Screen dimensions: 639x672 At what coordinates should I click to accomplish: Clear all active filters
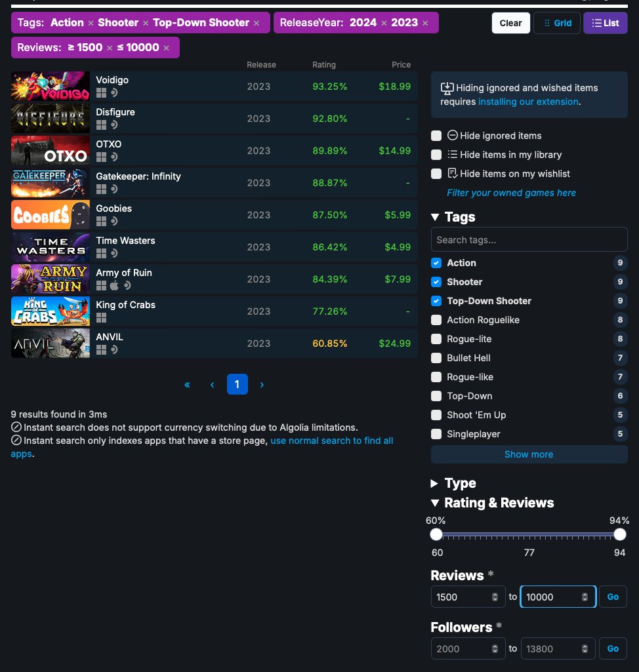click(x=511, y=23)
